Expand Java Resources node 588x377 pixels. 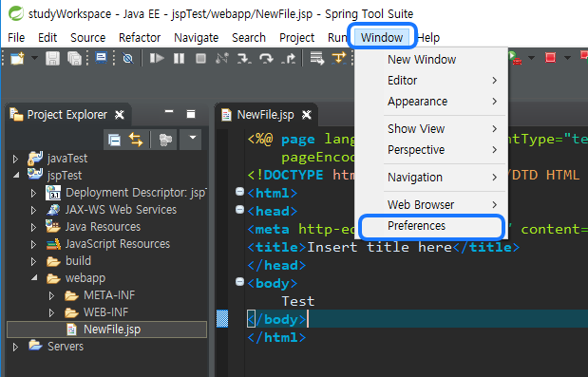(33, 228)
